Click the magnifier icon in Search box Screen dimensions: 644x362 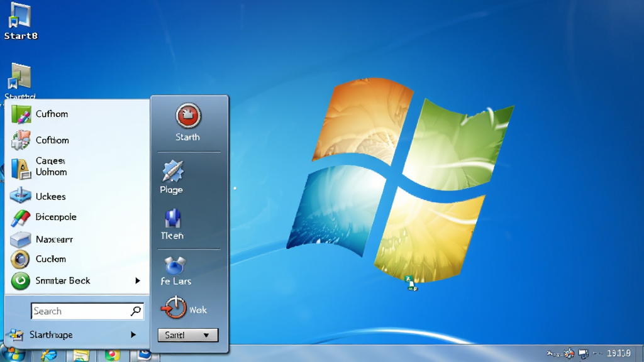(136, 311)
